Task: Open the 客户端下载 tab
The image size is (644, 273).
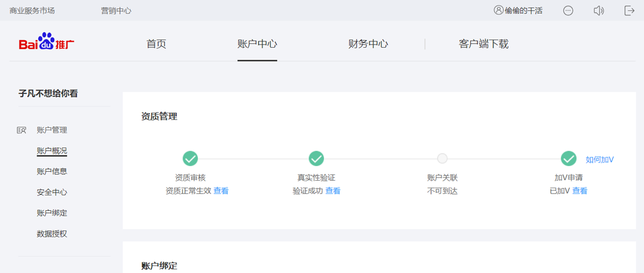Action: coord(484,44)
